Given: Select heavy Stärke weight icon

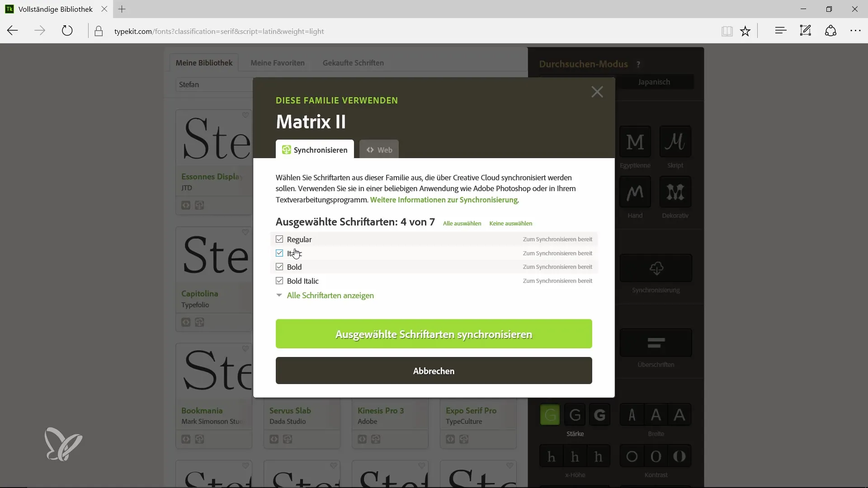Looking at the screenshot, I should (x=599, y=415).
